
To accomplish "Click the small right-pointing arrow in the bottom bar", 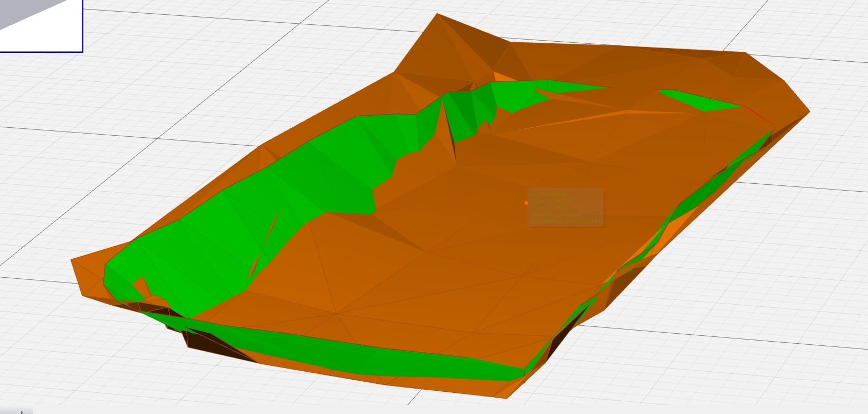I will 22,411.
